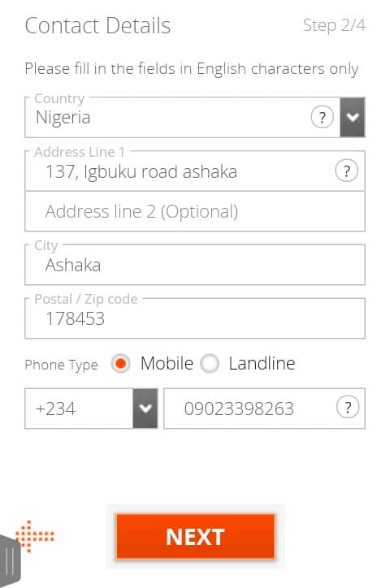Click the gray side handle tab
Viewport: 390px width, 588px height.
(10, 560)
